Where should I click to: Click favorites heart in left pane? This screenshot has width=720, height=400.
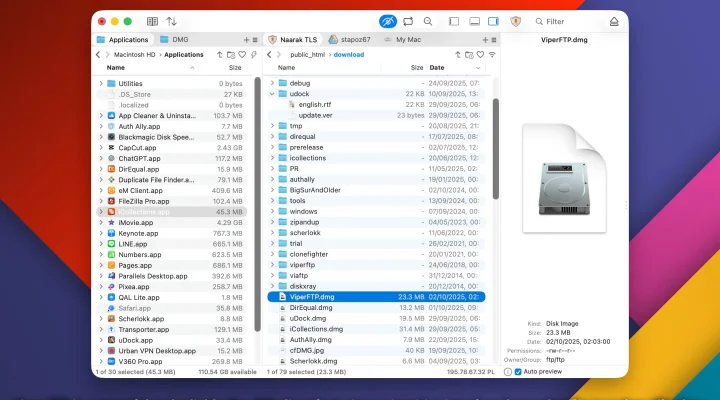click(242, 55)
